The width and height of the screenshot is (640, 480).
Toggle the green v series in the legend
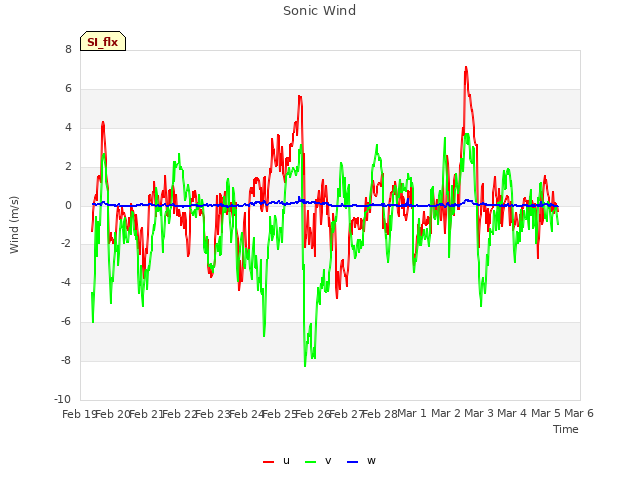click(318, 461)
